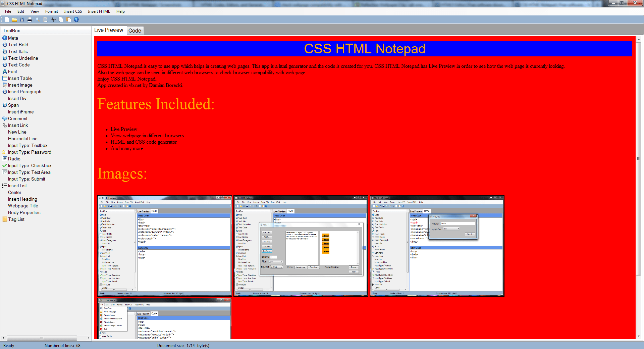Switch to the Code tab
The image size is (644, 349).
pyautogui.click(x=135, y=31)
